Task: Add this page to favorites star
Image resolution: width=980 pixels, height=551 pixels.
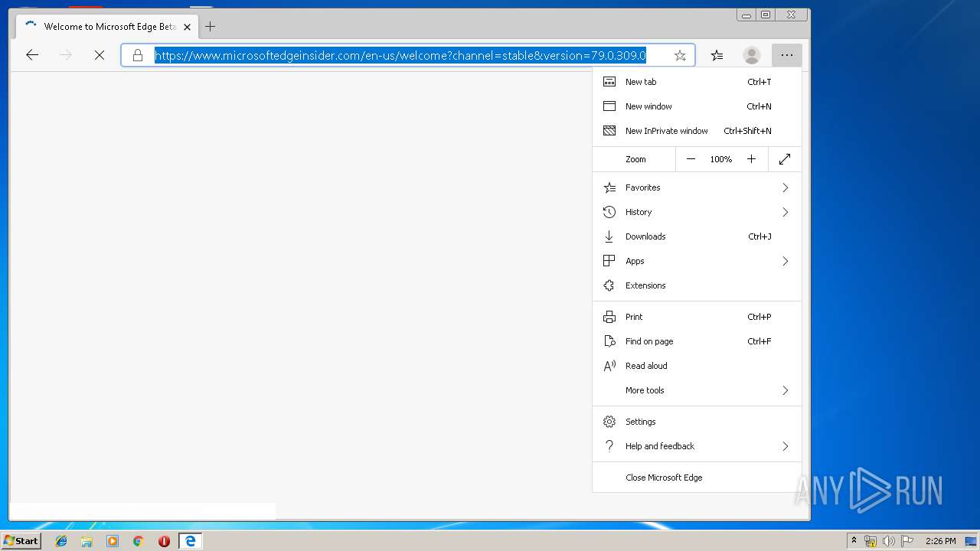Action: tap(680, 55)
